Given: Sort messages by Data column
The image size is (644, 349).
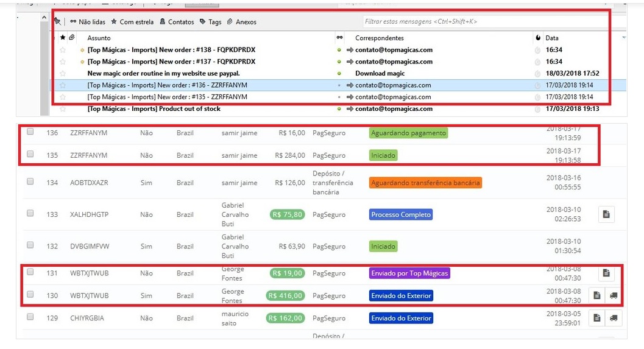Looking at the screenshot, I should [551, 38].
